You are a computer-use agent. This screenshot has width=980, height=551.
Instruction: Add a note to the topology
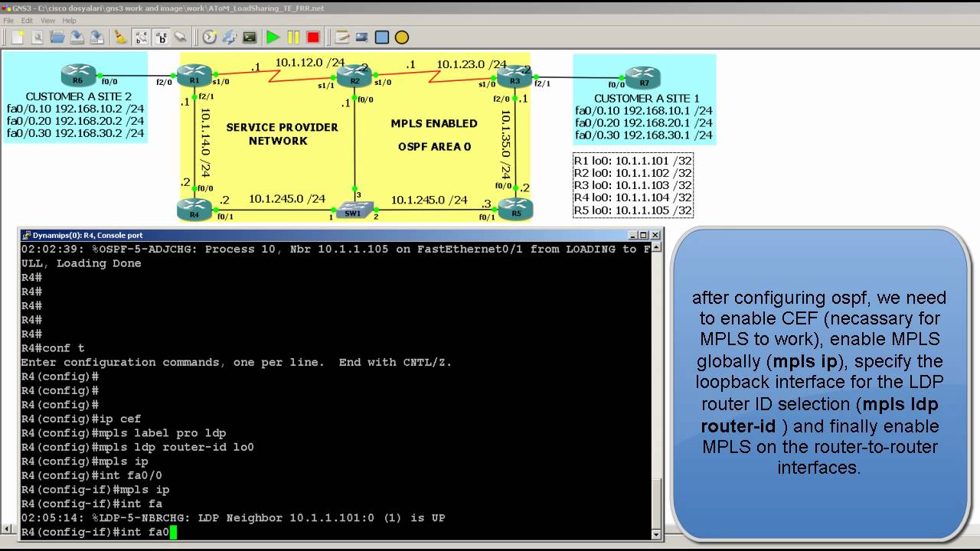[342, 37]
